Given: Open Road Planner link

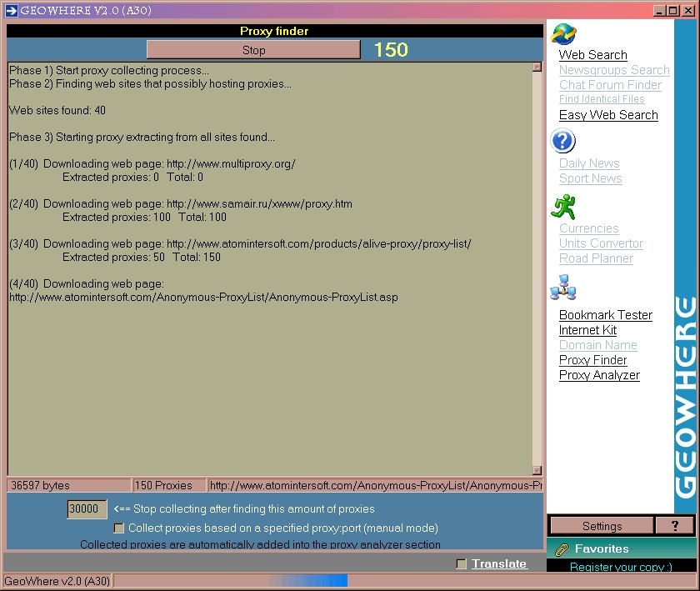Looking at the screenshot, I should 596,258.
